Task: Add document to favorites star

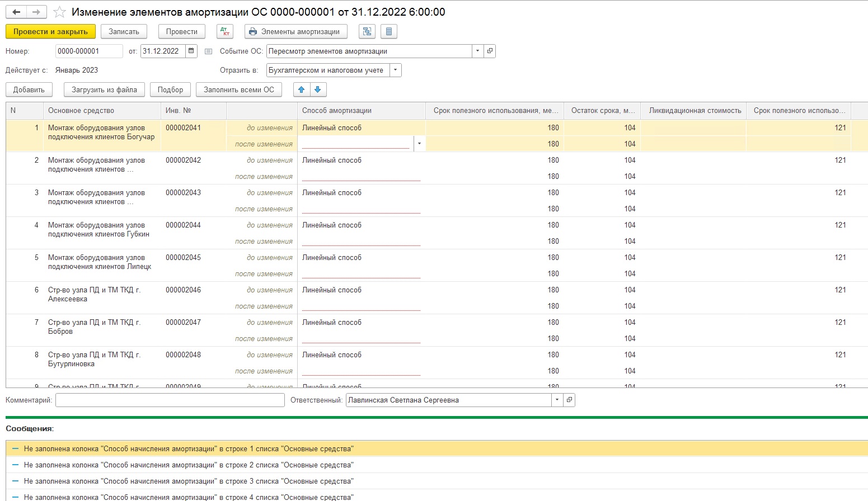Action: point(59,12)
